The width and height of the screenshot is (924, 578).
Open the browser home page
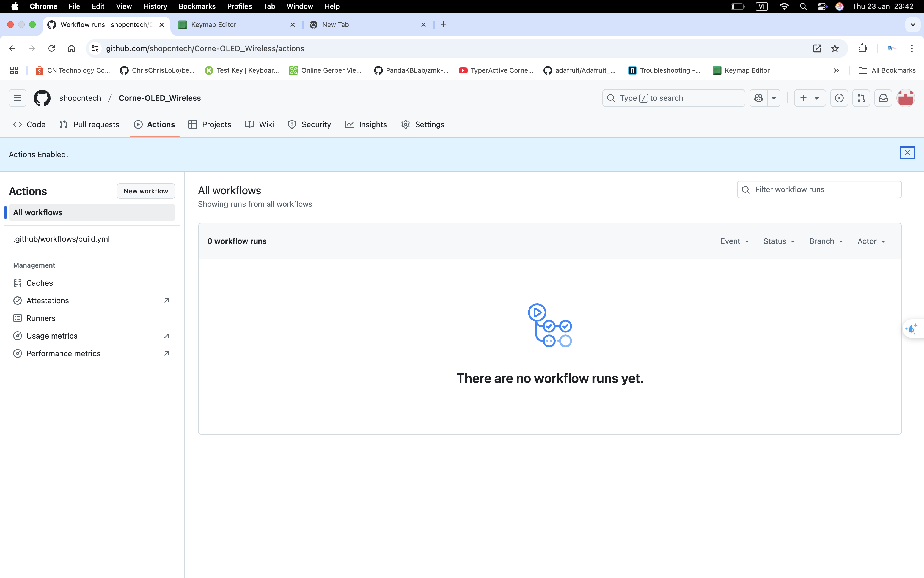71,48
